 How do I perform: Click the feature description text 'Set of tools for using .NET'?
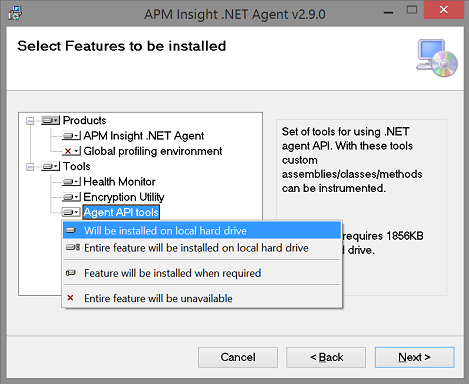pyautogui.click(x=346, y=132)
